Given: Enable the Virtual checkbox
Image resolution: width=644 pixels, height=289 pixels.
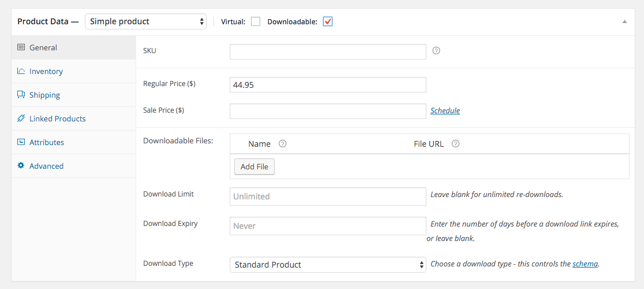Looking at the screenshot, I should 256,21.
